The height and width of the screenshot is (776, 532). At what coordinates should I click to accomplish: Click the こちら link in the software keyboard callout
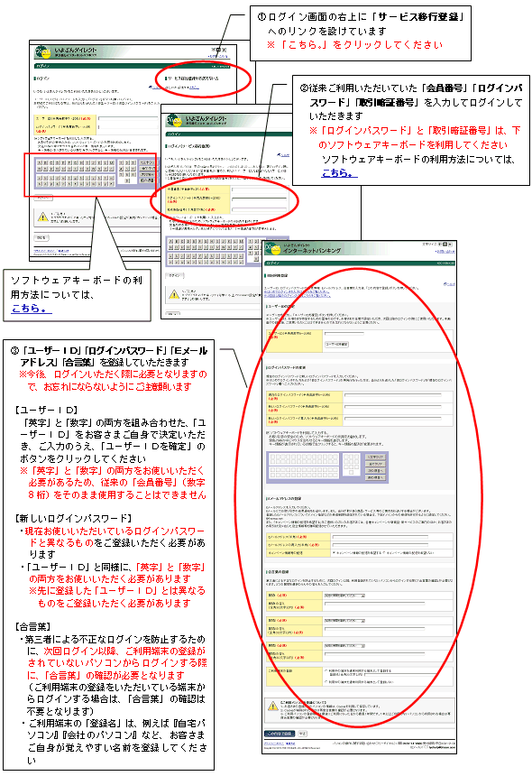point(31,309)
